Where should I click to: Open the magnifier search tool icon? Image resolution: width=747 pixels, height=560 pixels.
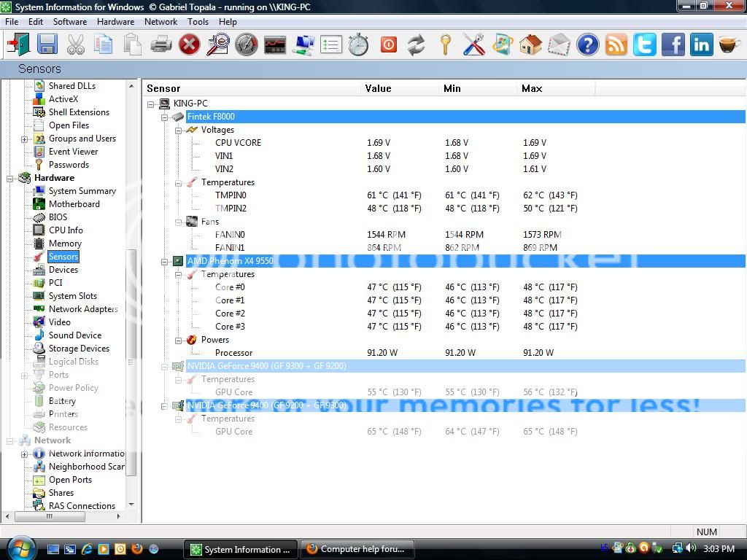pyautogui.click(x=217, y=44)
